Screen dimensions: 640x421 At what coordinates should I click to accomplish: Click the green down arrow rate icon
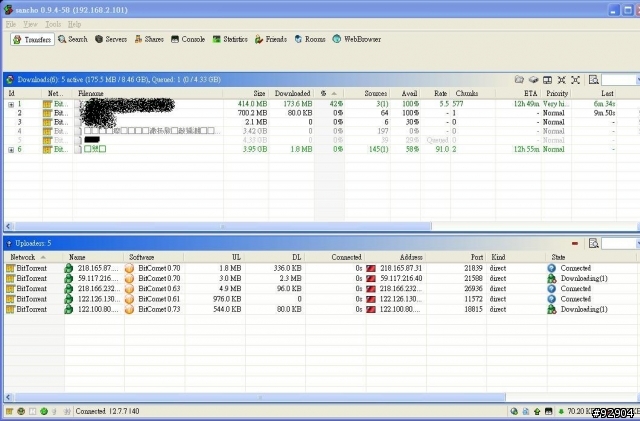(x=561, y=411)
